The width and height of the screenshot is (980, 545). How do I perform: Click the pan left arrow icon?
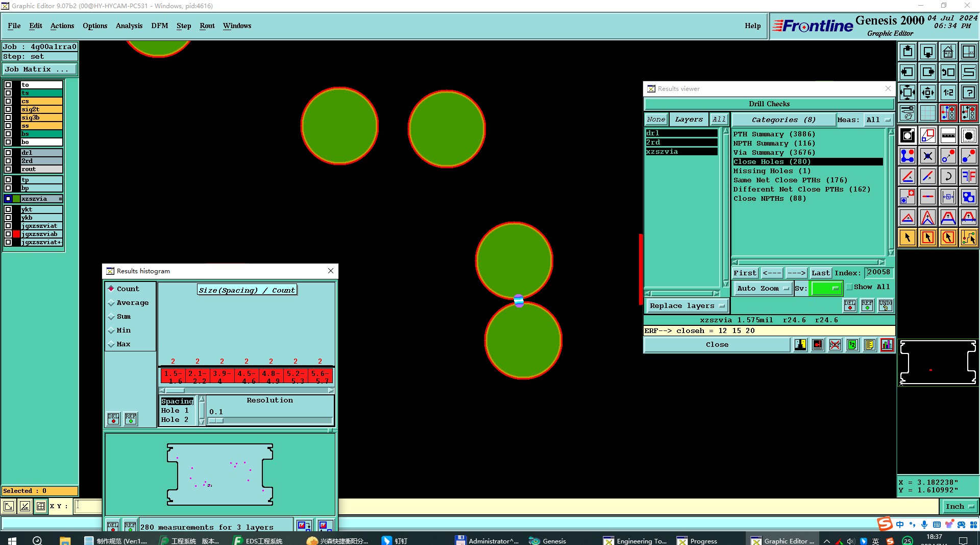908,72
